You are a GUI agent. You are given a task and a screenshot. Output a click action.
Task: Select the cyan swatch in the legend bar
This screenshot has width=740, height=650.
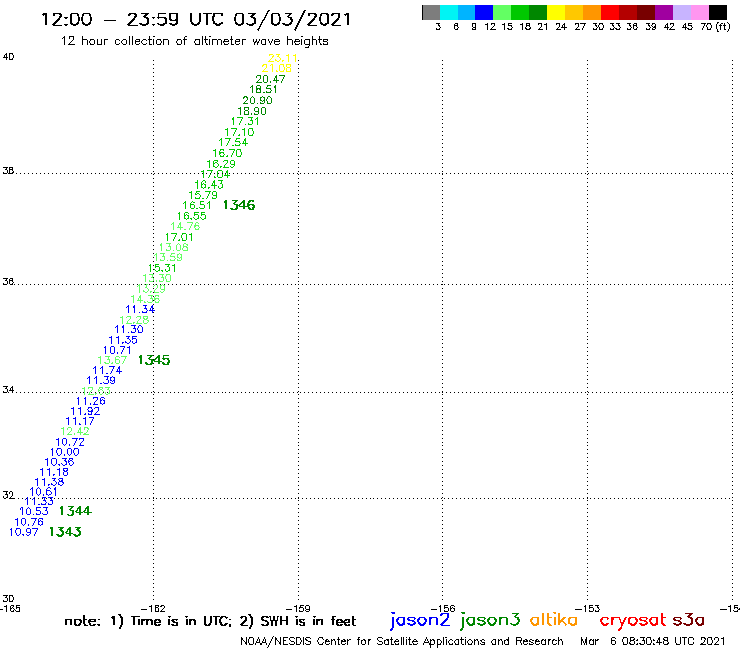coord(449,12)
